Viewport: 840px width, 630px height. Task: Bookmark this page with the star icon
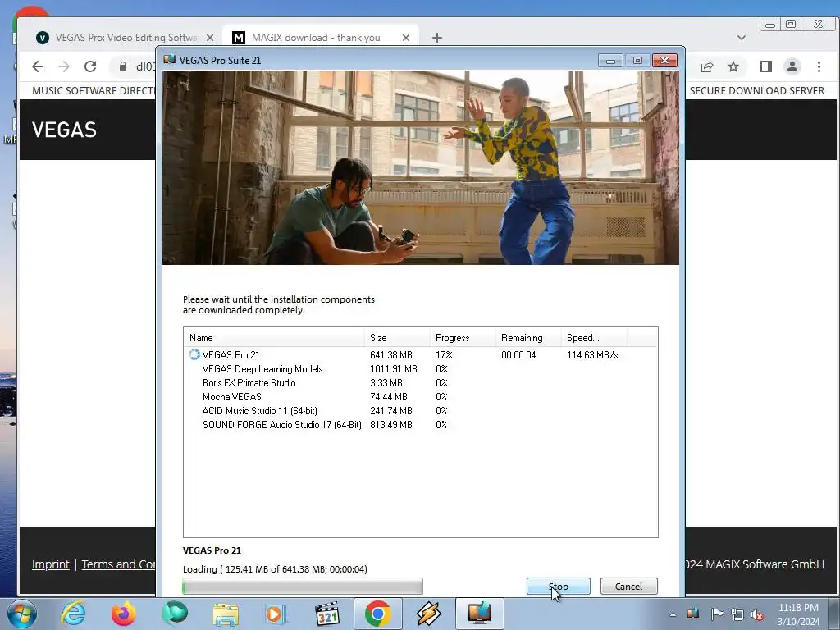733,66
